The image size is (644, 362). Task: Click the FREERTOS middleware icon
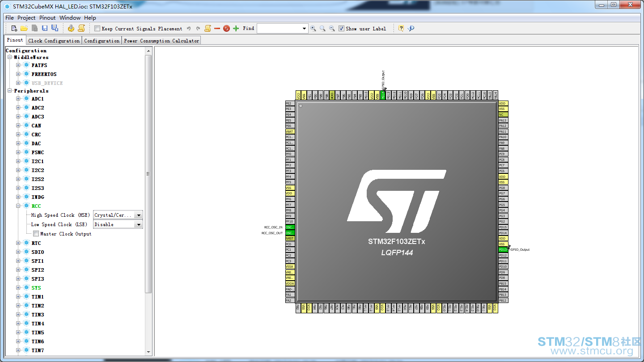[26, 74]
